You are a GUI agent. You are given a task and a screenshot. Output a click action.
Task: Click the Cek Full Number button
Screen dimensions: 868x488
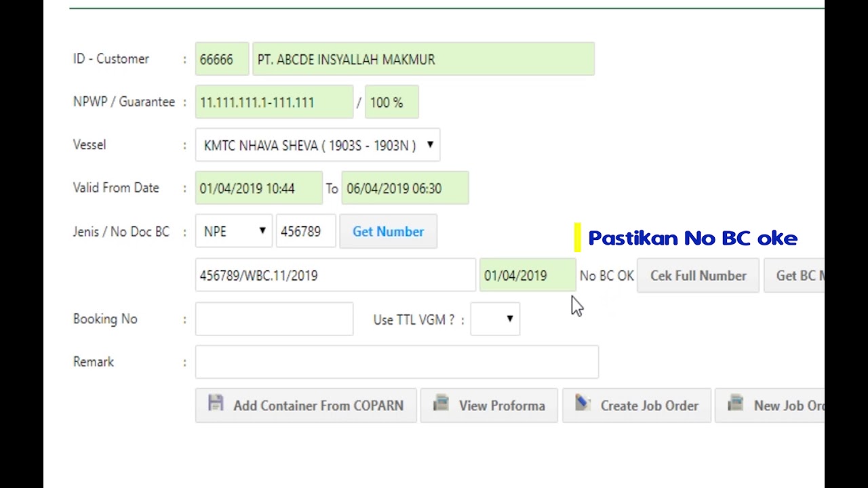click(698, 275)
